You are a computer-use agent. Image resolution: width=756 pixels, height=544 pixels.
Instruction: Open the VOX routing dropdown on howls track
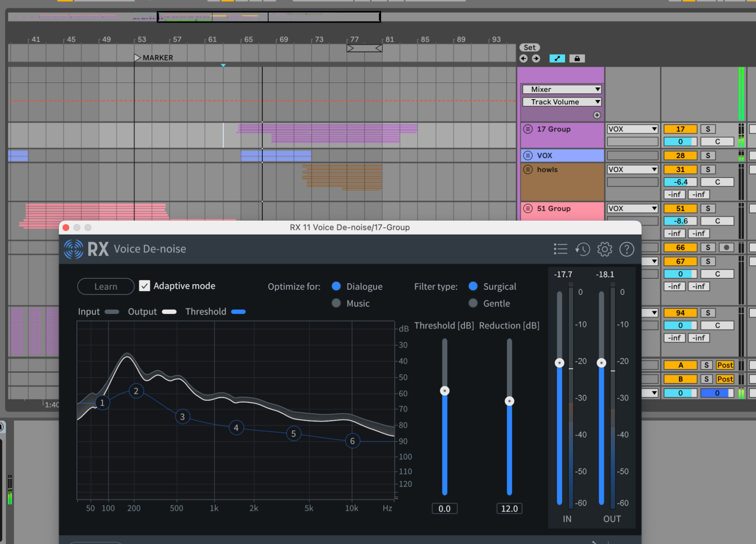pyautogui.click(x=632, y=169)
